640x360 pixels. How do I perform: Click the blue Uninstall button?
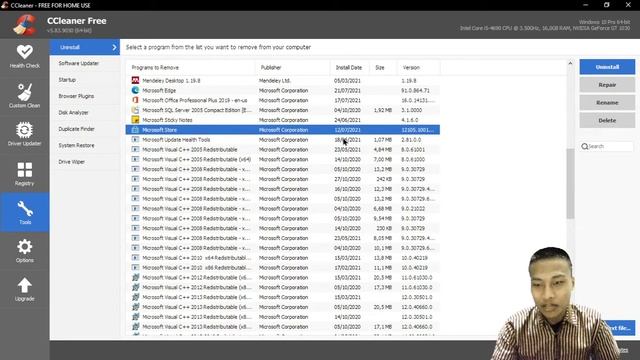pos(607,67)
